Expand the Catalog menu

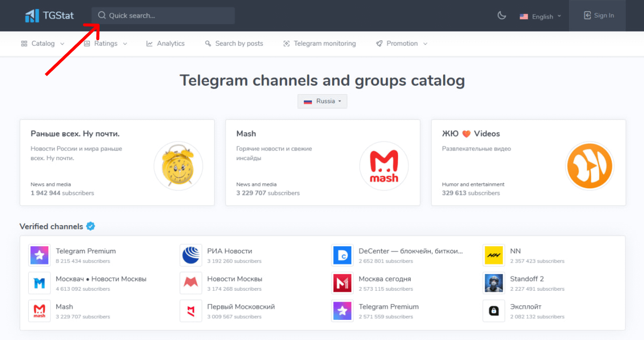43,44
